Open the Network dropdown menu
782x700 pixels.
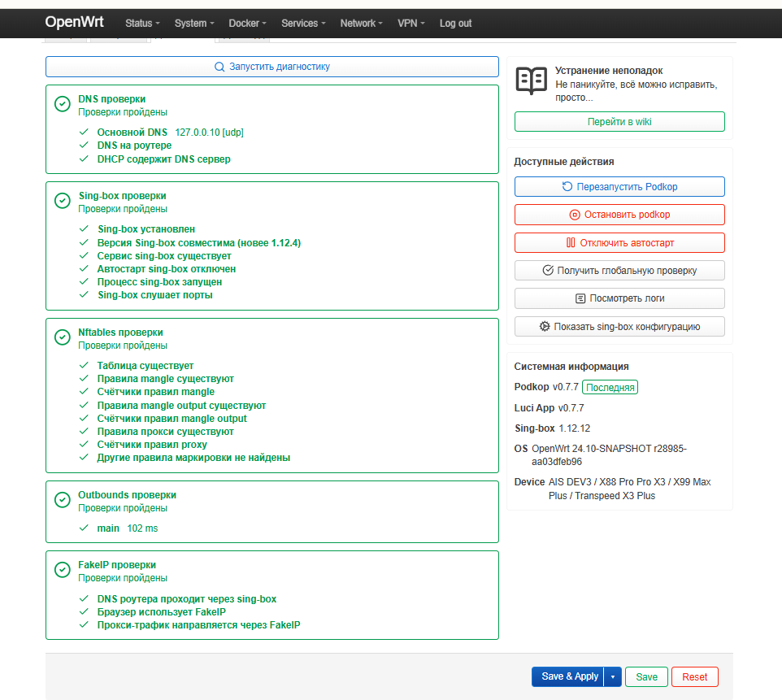coord(362,24)
